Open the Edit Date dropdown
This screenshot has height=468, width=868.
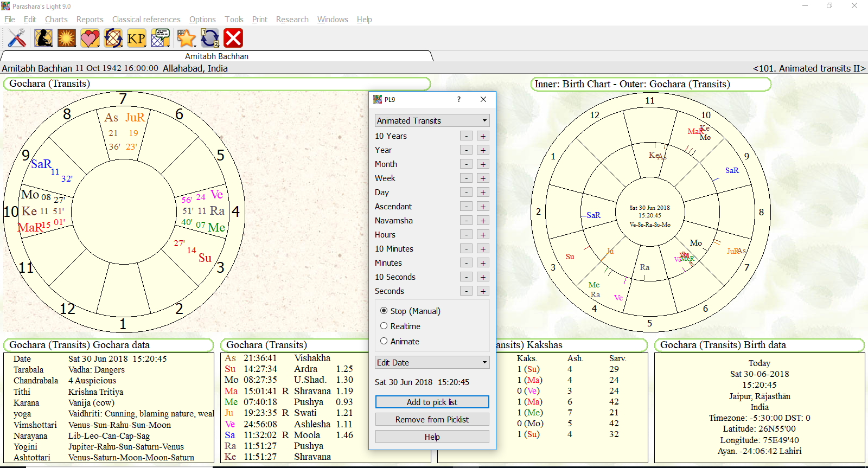(432, 362)
